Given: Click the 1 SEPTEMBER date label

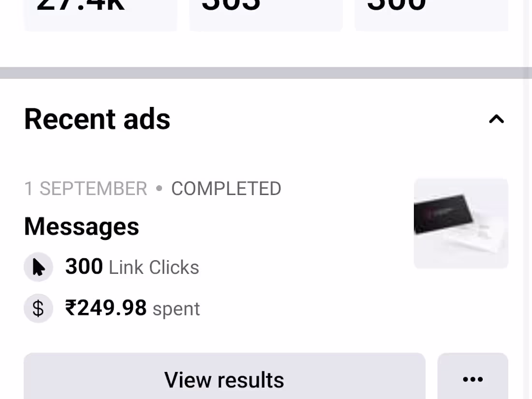Looking at the screenshot, I should tap(86, 189).
